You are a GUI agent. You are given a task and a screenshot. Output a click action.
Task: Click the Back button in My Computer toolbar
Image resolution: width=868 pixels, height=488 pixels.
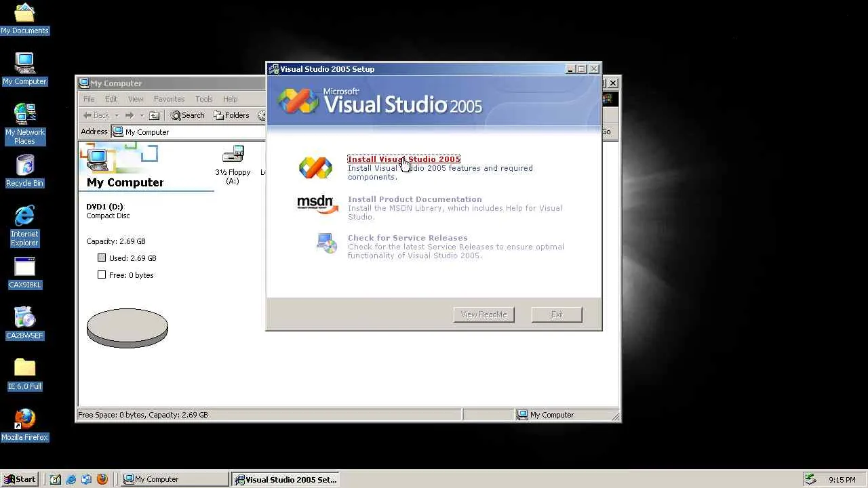(96, 115)
